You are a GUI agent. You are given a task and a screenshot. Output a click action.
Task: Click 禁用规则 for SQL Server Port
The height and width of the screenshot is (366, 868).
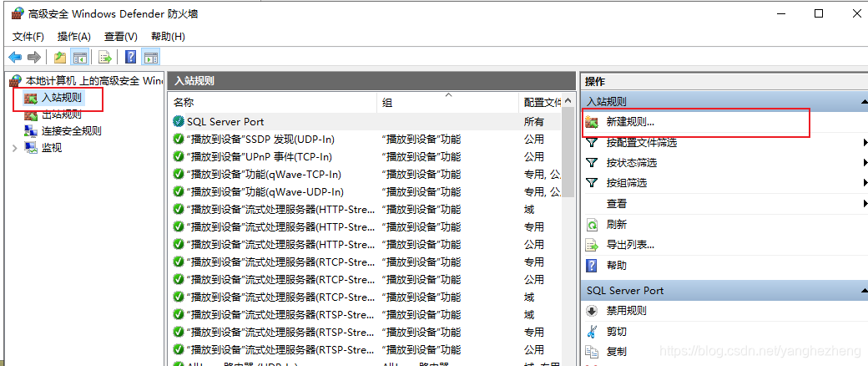point(627,311)
